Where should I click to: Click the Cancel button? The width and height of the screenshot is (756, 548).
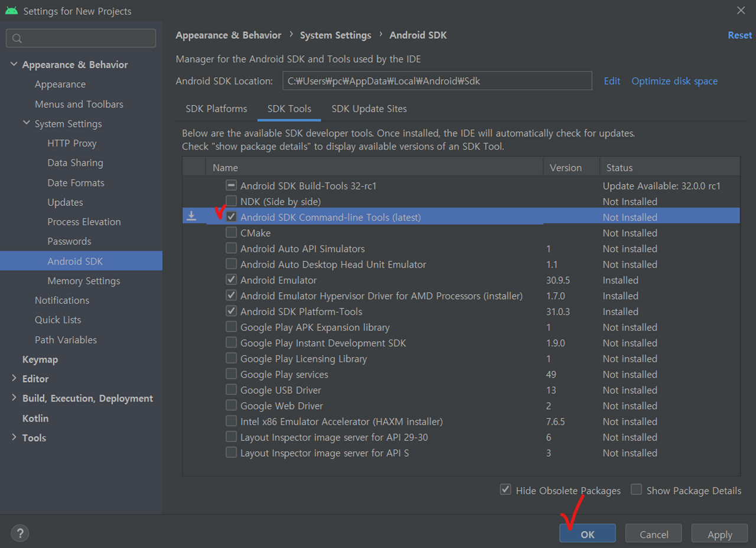654,534
